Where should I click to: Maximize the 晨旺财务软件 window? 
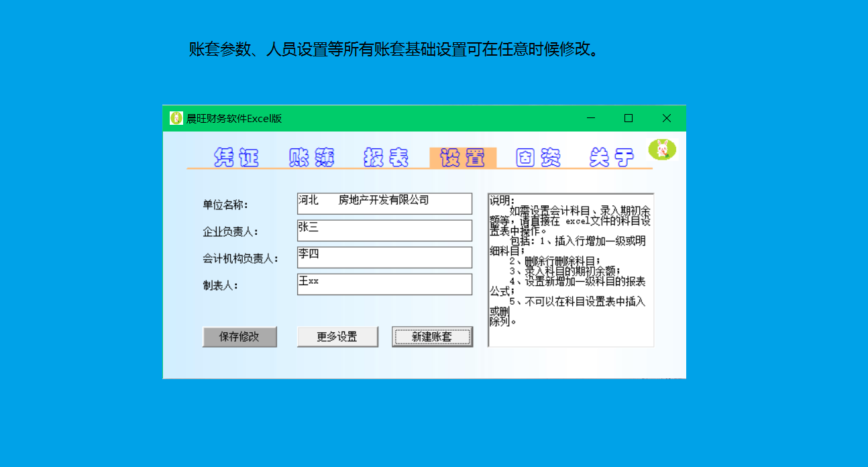click(629, 118)
